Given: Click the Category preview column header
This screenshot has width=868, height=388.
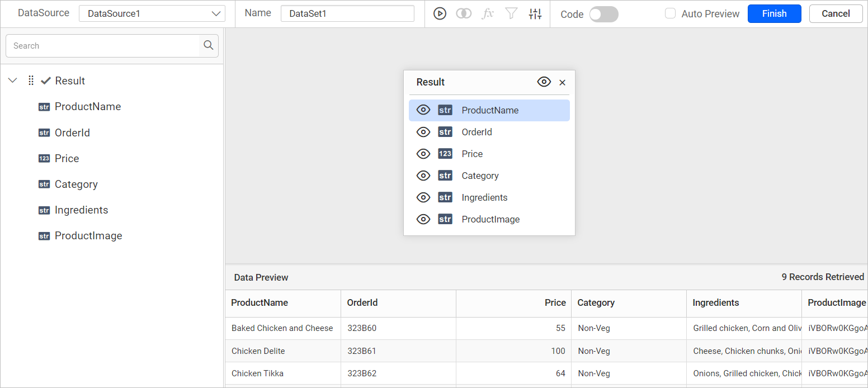Looking at the screenshot, I should (x=629, y=302).
